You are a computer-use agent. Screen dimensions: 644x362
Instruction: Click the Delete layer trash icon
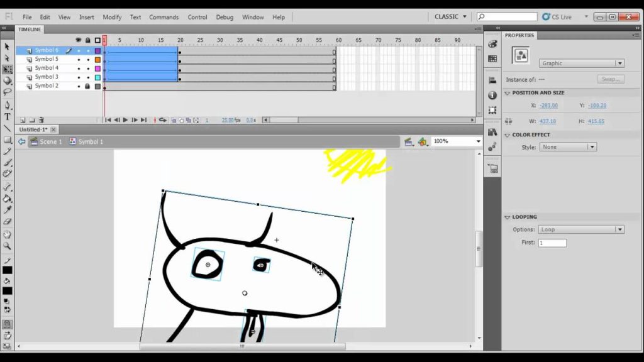pyautogui.click(x=41, y=120)
